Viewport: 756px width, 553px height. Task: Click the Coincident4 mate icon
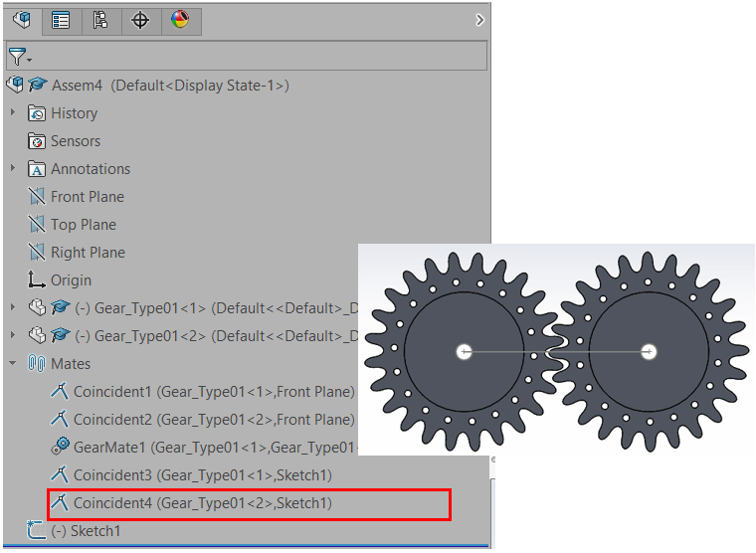(x=60, y=502)
